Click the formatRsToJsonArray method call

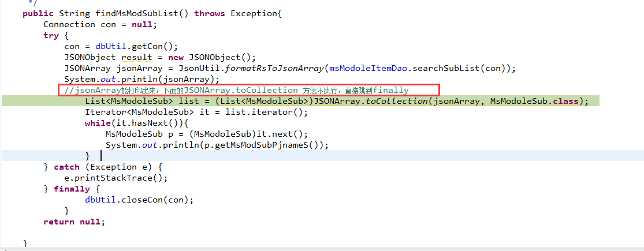click(x=274, y=69)
